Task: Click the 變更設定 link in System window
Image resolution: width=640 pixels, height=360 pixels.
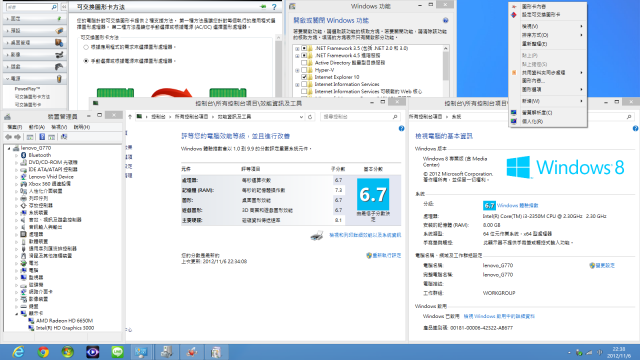Action: (x=605, y=265)
